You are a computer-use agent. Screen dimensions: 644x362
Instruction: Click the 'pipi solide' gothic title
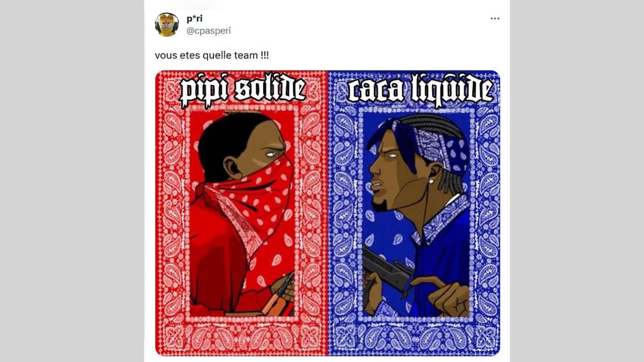[x=243, y=91]
